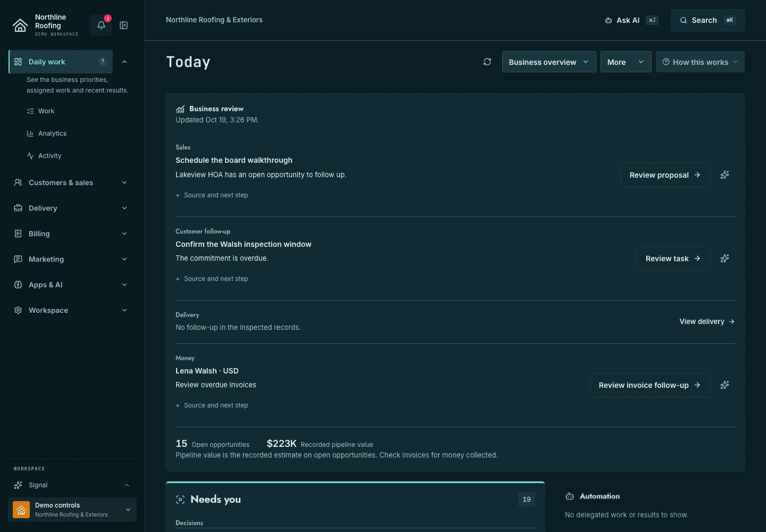Open the Demo controls dropdown
766x532 pixels.
72,510
